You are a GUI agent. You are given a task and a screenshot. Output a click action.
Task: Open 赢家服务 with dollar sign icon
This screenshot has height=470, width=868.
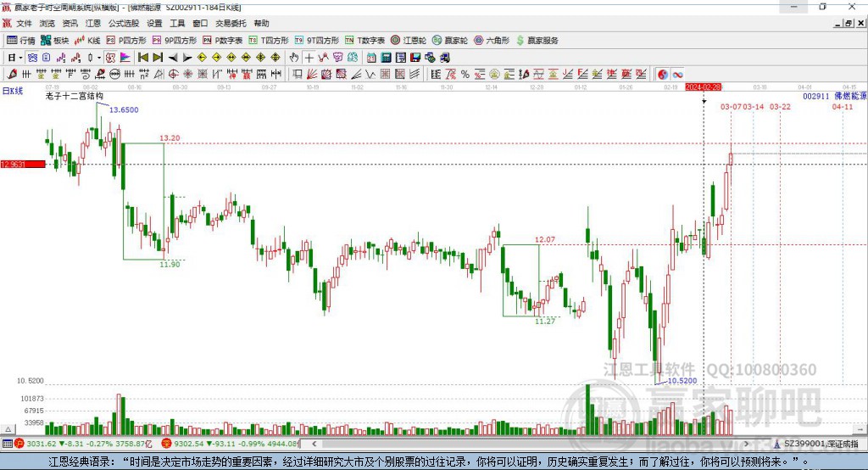pos(537,41)
